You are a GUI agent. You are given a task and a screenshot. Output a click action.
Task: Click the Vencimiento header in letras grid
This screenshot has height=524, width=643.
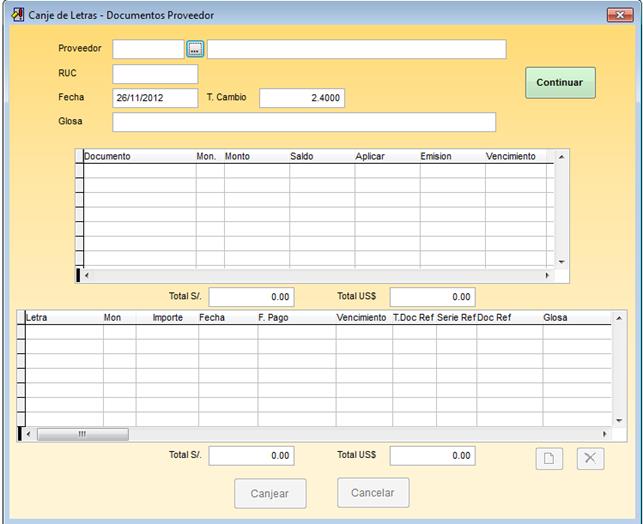coord(364,317)
